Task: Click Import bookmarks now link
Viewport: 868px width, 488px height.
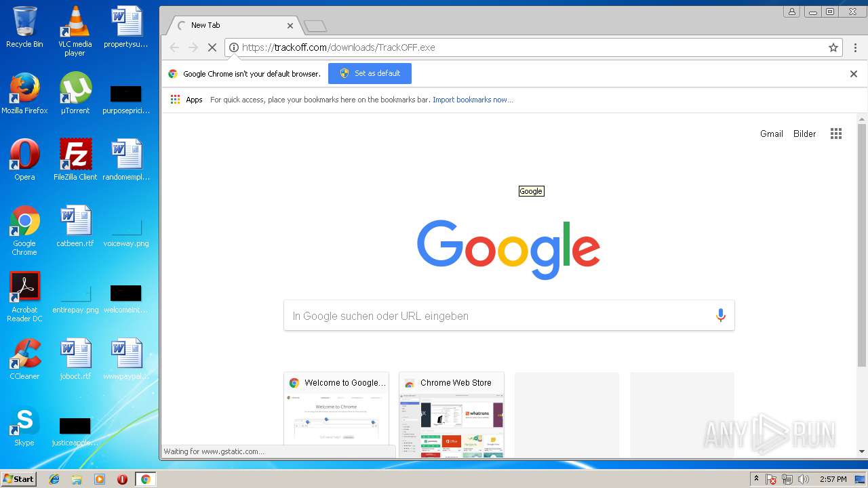Action: tap(473, 100)
